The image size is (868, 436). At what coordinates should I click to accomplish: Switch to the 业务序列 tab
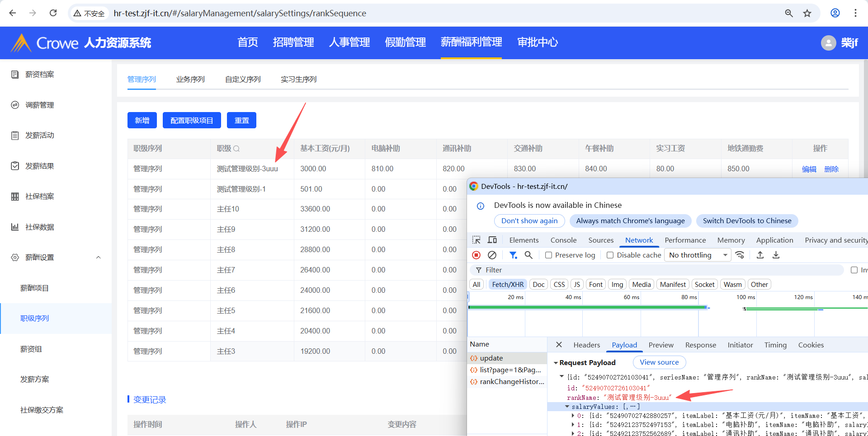pos(190,80)
